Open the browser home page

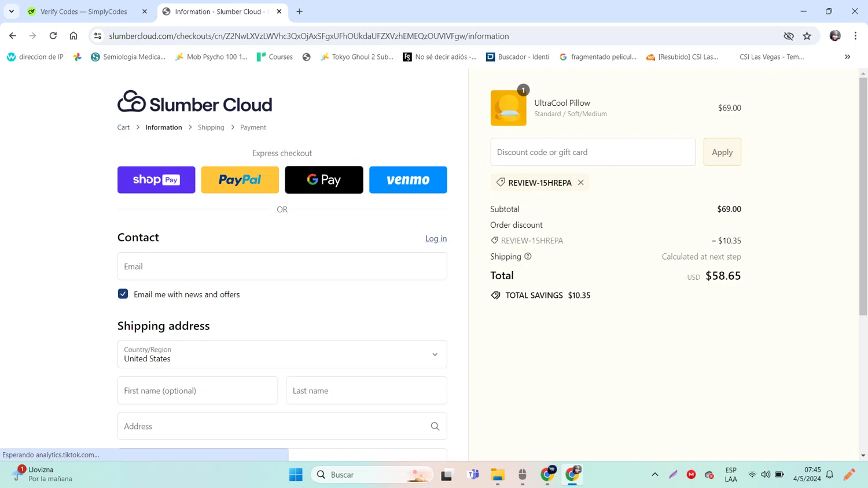(x=73, y=36)
